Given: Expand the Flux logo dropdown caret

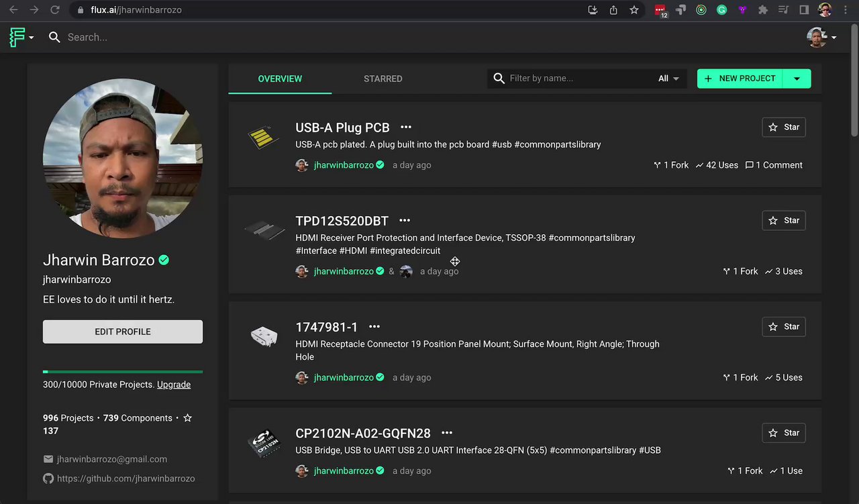Looking at the screenshot, I should click(x=31, y=38).
